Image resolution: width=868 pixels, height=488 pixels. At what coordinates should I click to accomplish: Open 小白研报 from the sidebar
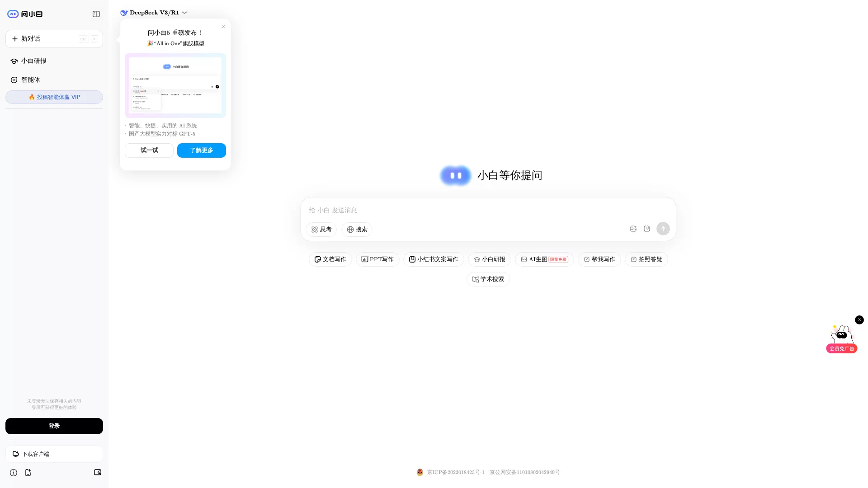34,61
